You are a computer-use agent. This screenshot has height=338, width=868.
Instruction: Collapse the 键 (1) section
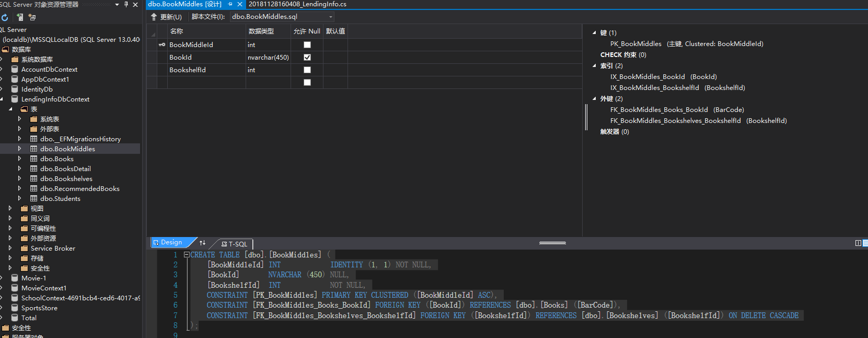point(594,32)
